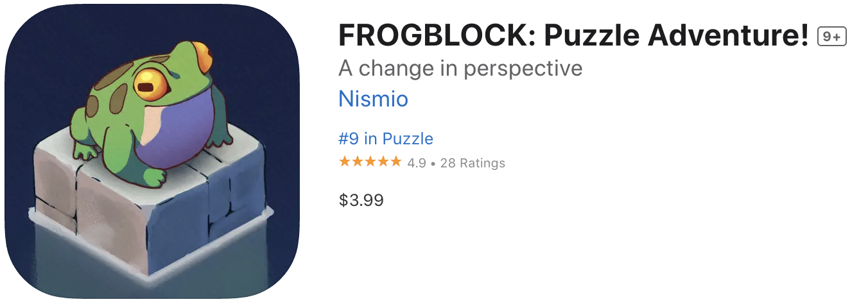The width and height of the screenshot is (868, 304).
Task: Click the frog's front foot on the block
Action: click(x=154, y=176)
